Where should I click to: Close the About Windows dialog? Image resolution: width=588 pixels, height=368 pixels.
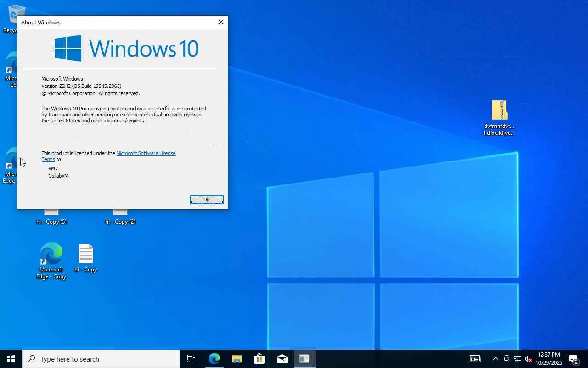(x=221, y=22)
